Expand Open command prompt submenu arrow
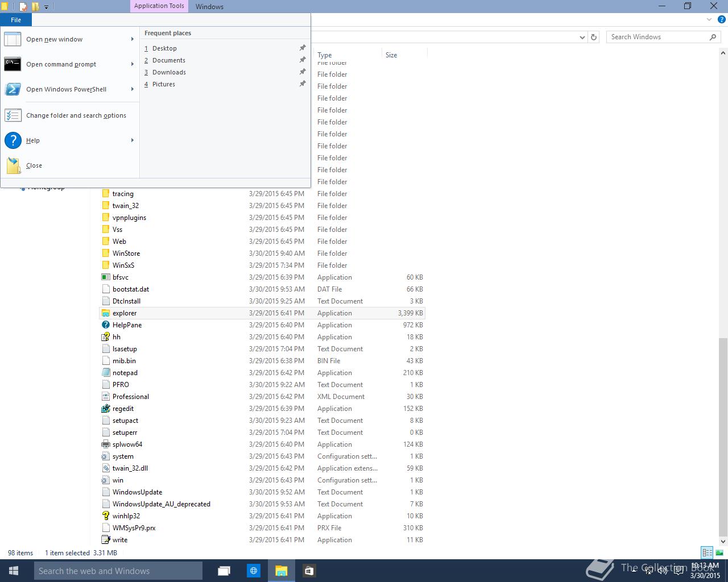This screenshot has width=728, height=582. coord(132,64)
